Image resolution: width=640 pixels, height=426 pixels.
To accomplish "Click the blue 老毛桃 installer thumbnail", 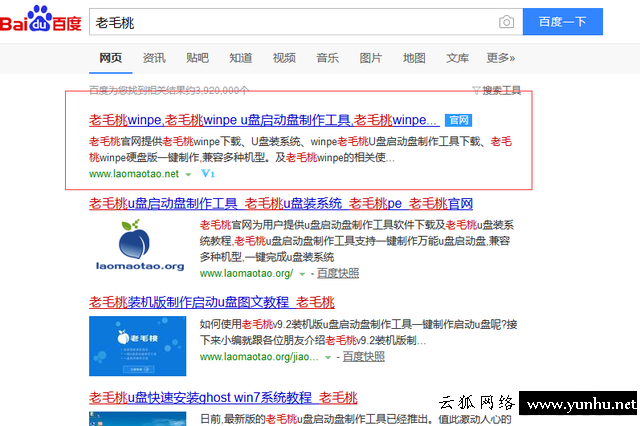I will click(x=138, y=346).
